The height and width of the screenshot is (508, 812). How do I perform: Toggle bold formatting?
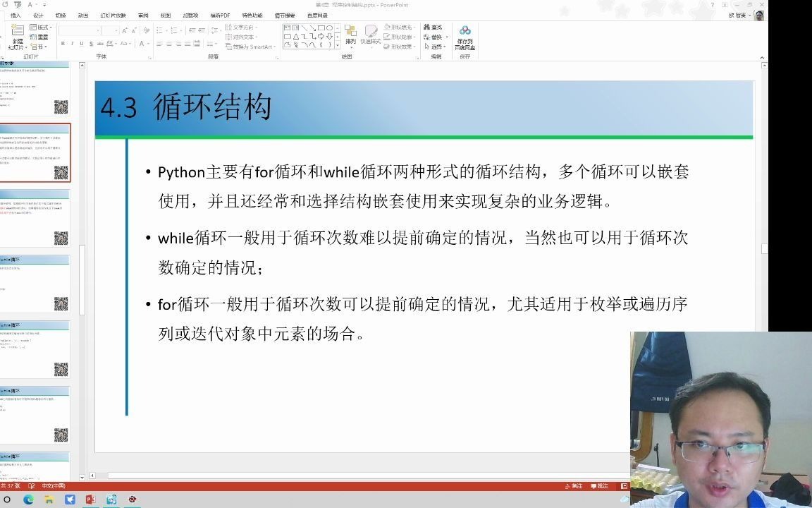62,42
